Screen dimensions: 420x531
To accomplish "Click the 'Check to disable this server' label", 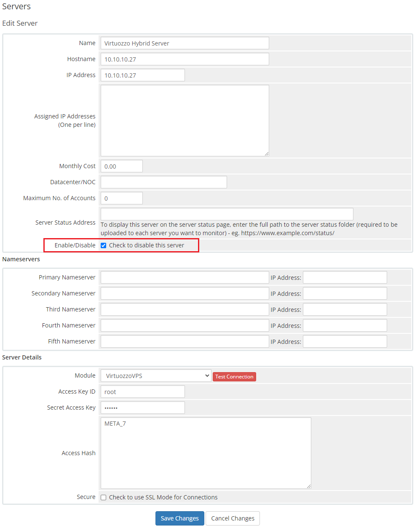I will tap(147, 245).
